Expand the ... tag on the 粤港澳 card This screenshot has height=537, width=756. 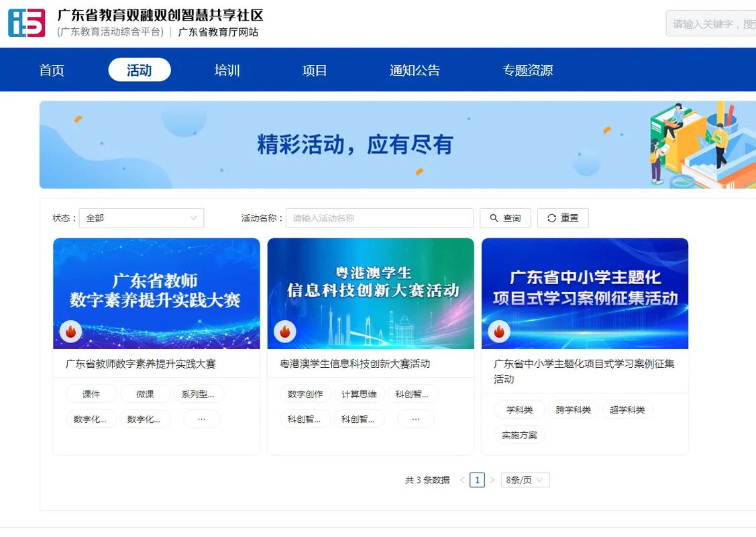click(415, 418)
